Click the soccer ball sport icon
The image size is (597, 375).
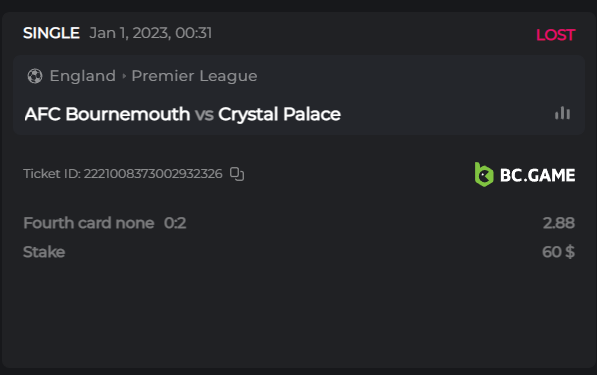35,76
